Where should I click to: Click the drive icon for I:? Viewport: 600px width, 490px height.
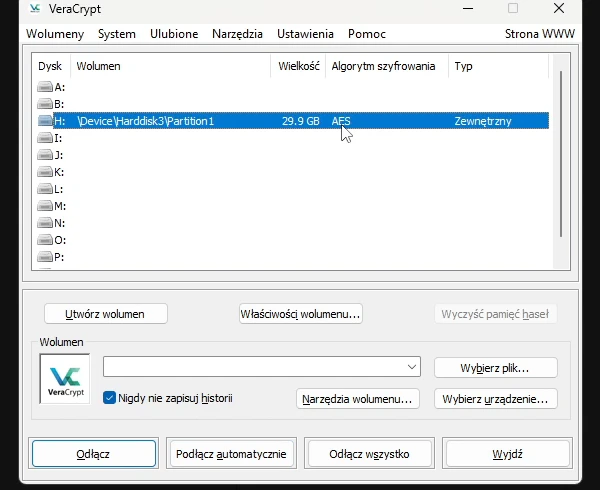tap(45, 138)
